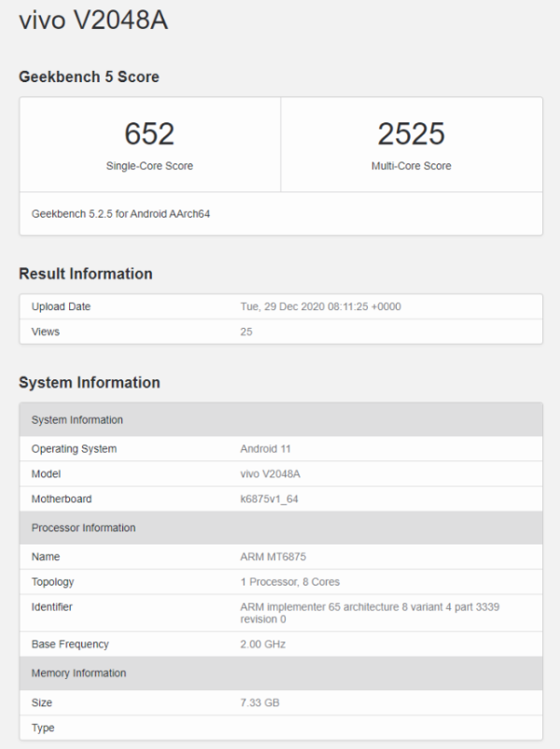The image size is (560, 749).
Task: Select Geekbench 5.2.5 for Android AArch64 text
Action: [x=120, y=214]
